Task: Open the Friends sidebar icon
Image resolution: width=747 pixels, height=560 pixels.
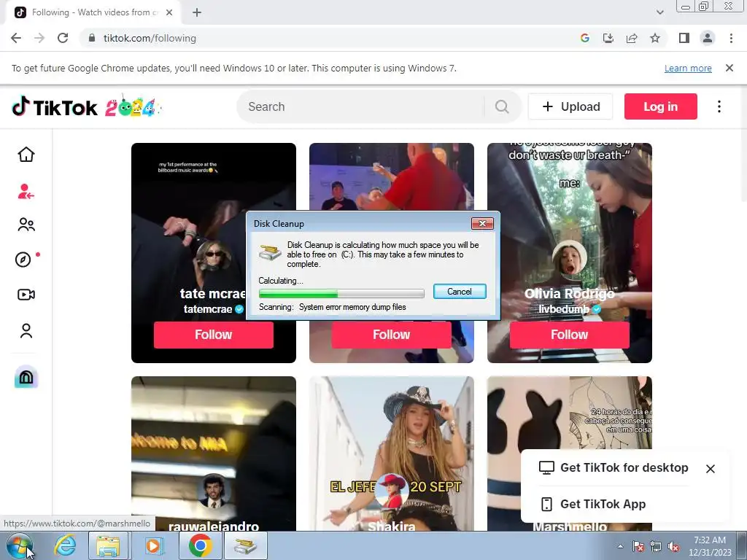Action: pos(26,225)
